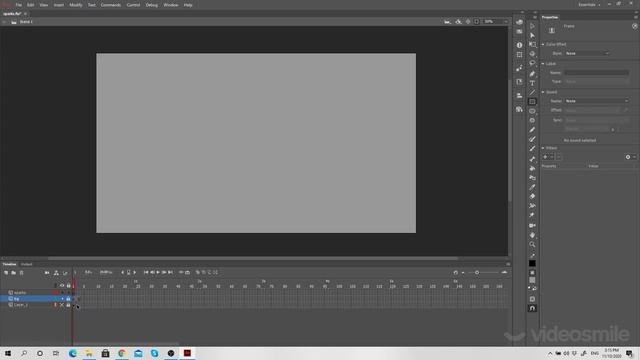Collapse the Label section
Viewport: 640px width, 360px height.
point(543,64)
